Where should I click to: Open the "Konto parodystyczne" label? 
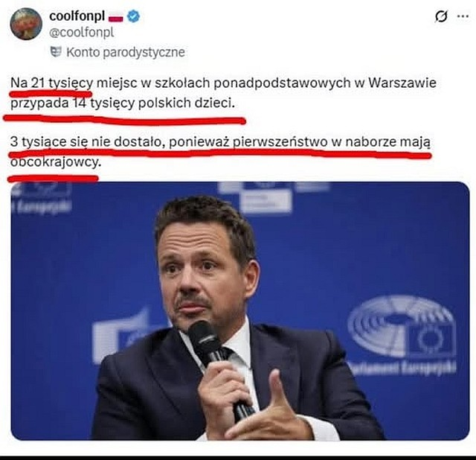(126, 52)
